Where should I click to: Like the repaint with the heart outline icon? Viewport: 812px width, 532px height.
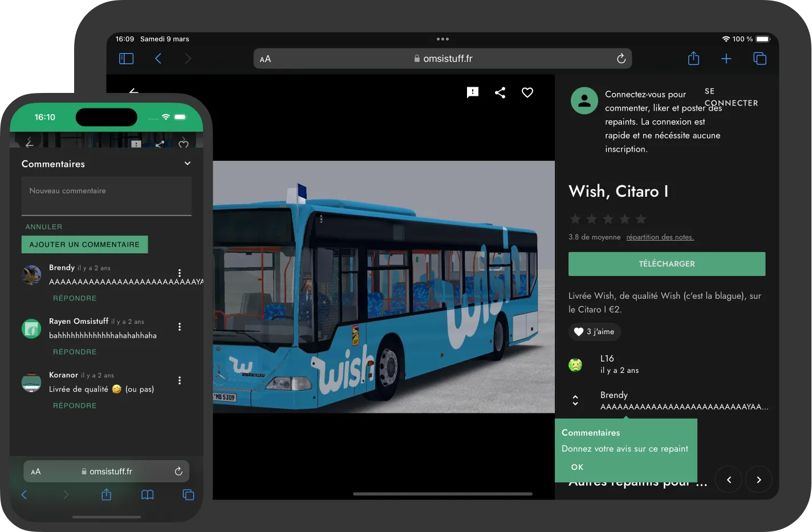click(x=527, y=92)
